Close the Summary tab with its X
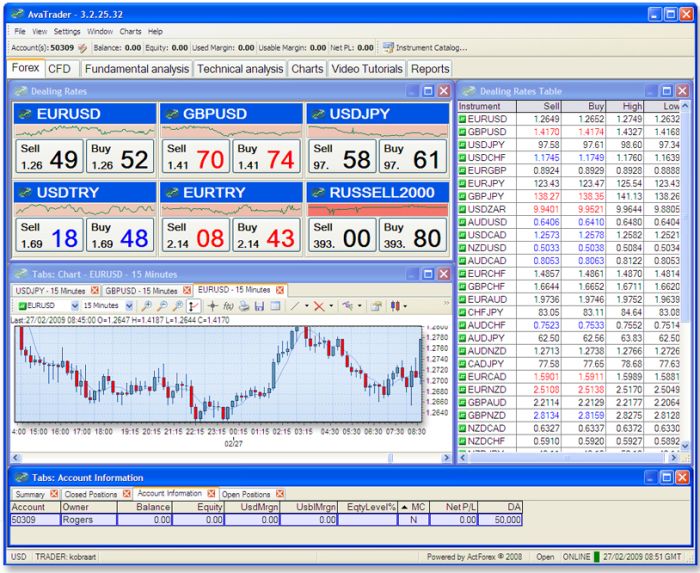Screen dimensions: 700x573 (54, 494)
